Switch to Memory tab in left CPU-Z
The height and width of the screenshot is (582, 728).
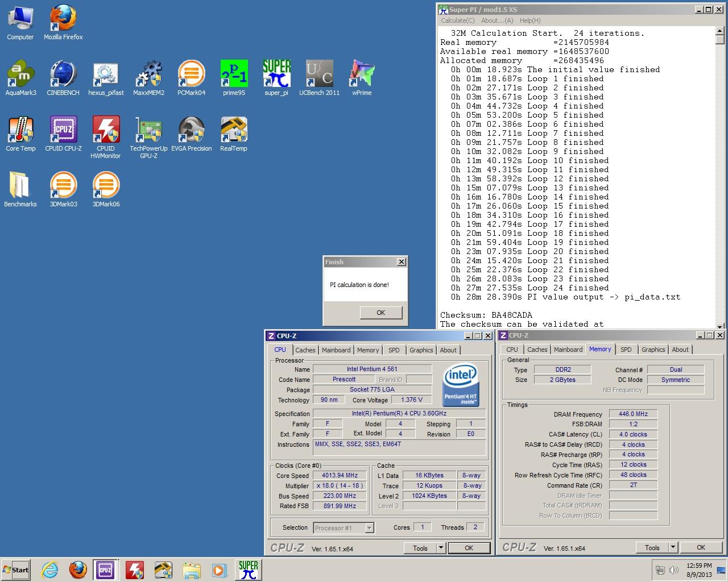coord(368,350)
